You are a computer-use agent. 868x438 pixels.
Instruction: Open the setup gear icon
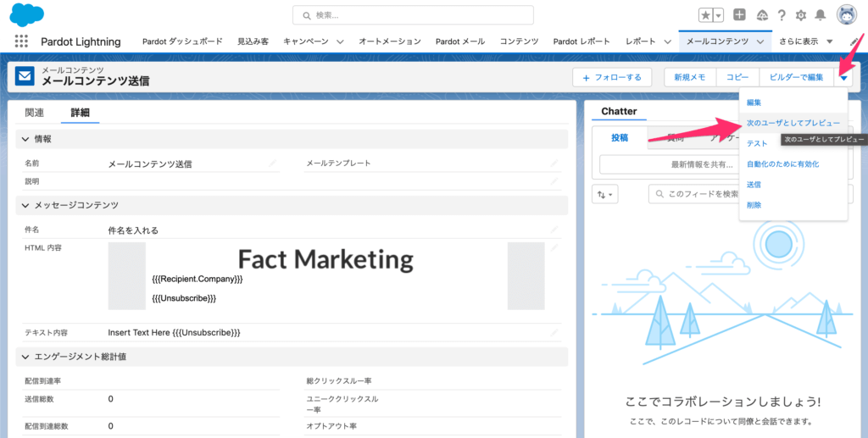click(x=800, y=15)
